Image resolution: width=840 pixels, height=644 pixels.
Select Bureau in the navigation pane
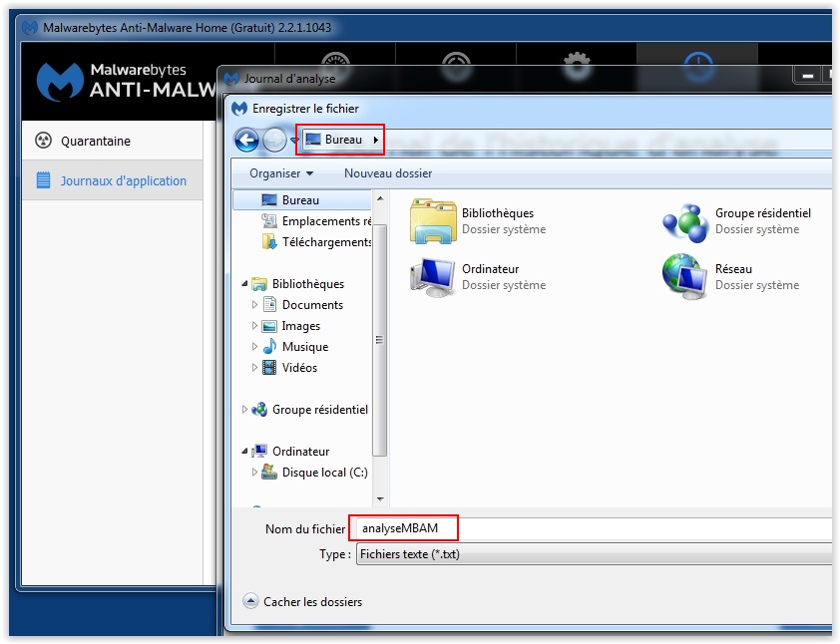[x=302, y=200]
